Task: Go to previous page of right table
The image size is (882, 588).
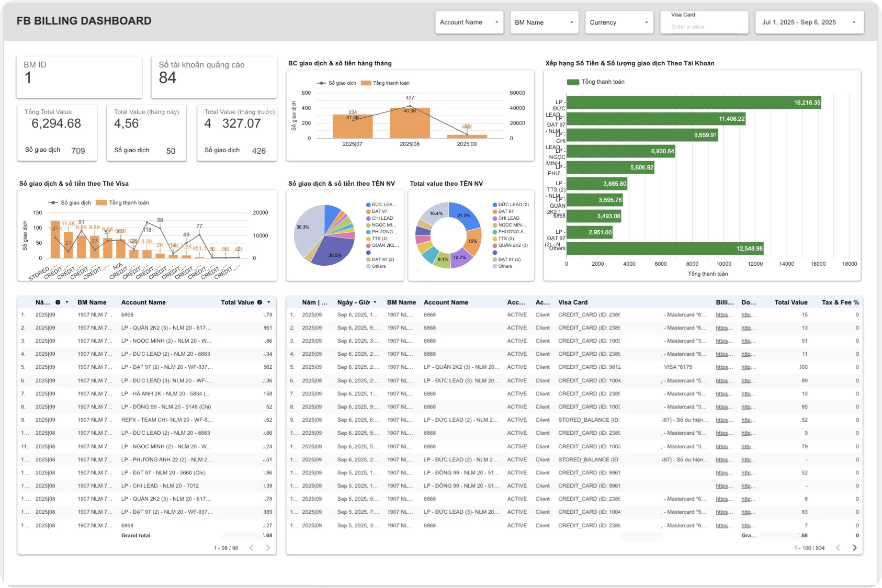Action: click(x=838, y=548)
